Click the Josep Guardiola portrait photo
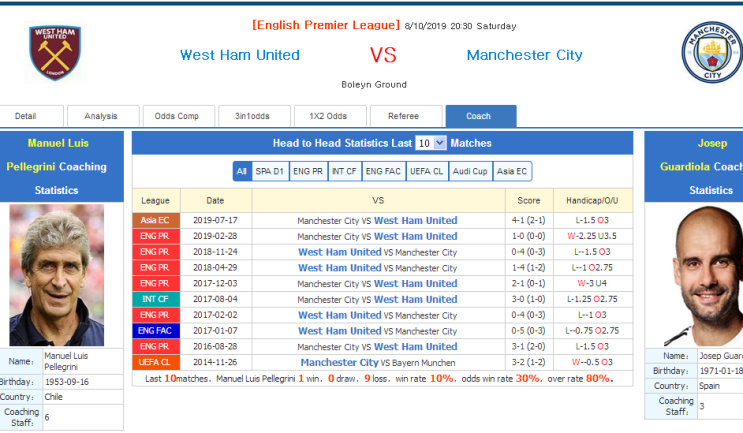This screenshot has height=433, width=743. (x=703, y=275)
